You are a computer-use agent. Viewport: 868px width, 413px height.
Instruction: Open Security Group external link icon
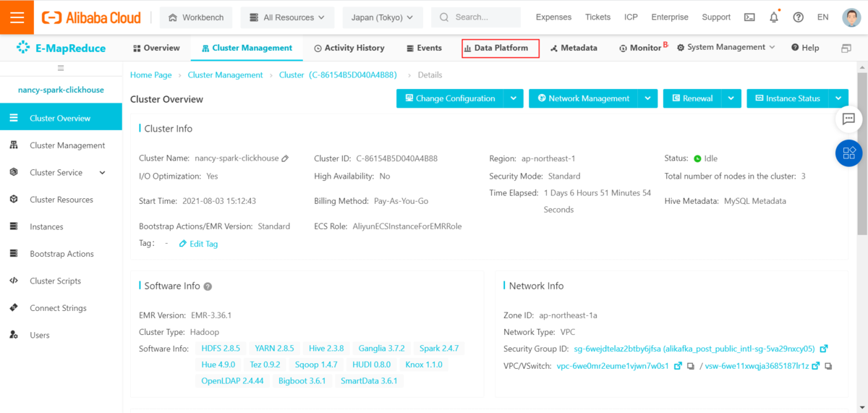[824, 349]
